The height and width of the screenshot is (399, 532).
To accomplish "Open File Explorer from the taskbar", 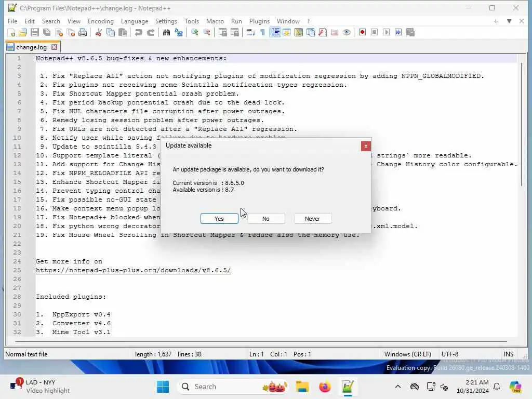I will 302,387.
